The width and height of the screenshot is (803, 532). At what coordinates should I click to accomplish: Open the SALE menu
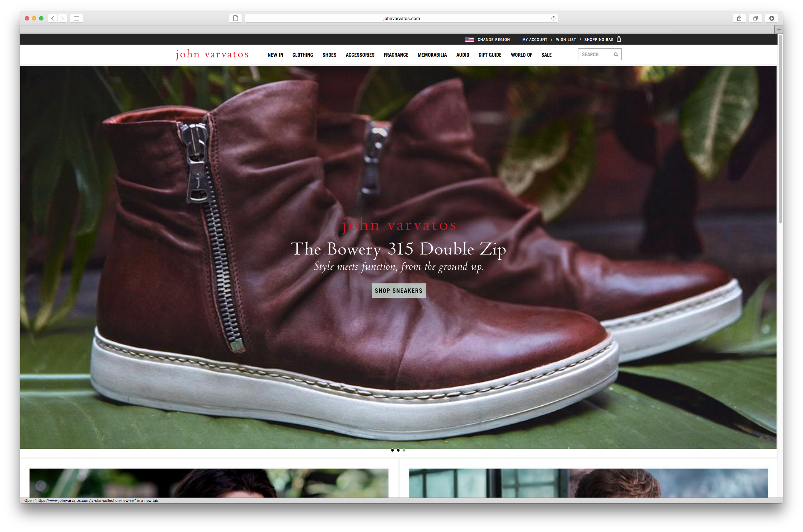click(546, 55)
